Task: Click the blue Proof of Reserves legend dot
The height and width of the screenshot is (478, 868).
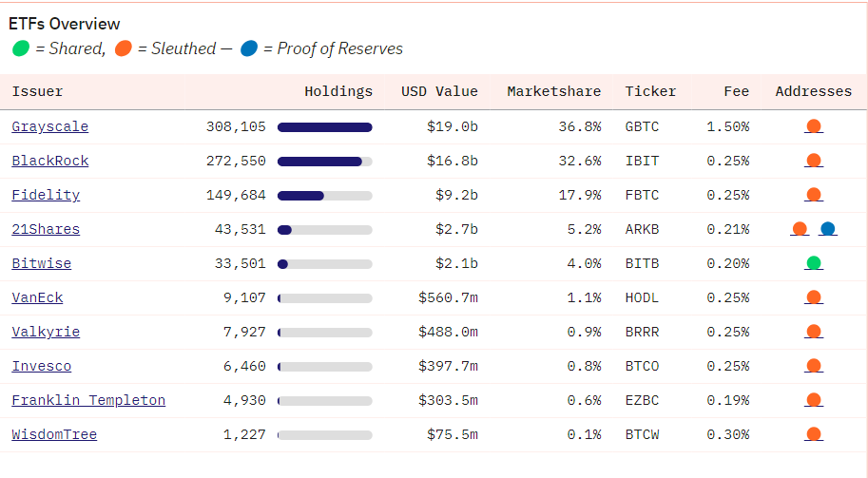Action: (x=249, y=48)
